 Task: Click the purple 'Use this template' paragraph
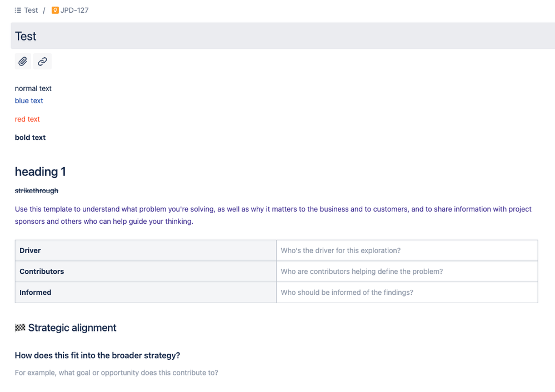(273, 215)
